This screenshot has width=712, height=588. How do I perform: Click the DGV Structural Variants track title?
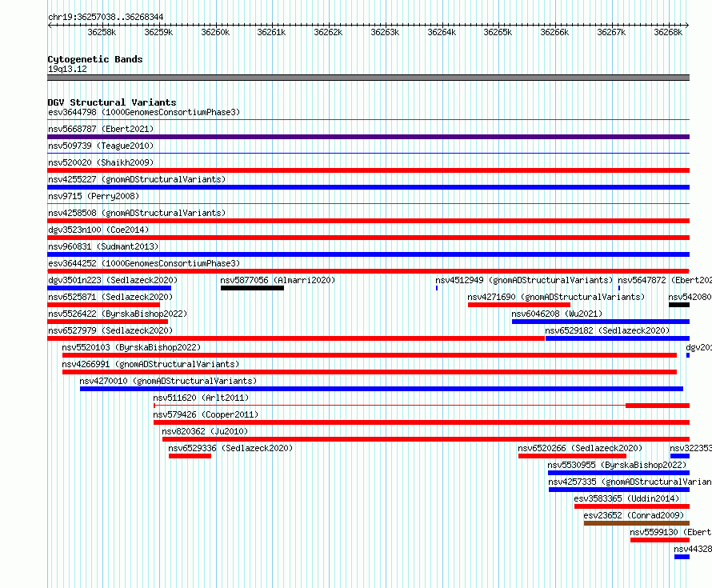point(112,102)
